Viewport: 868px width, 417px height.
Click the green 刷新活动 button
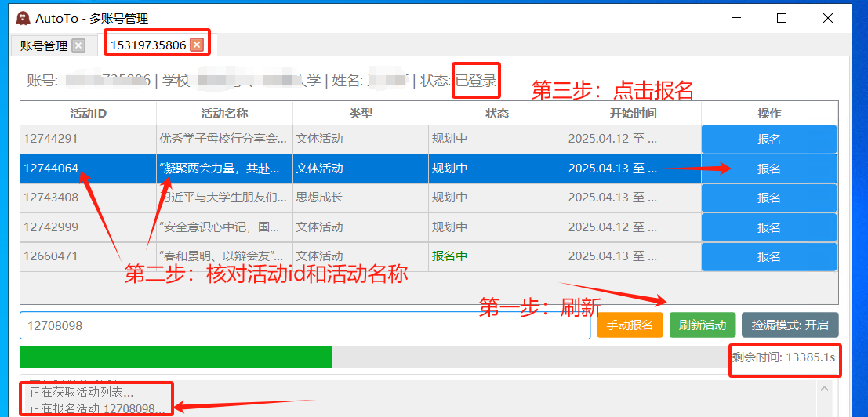pyautogui.click(x=703, y=325)
